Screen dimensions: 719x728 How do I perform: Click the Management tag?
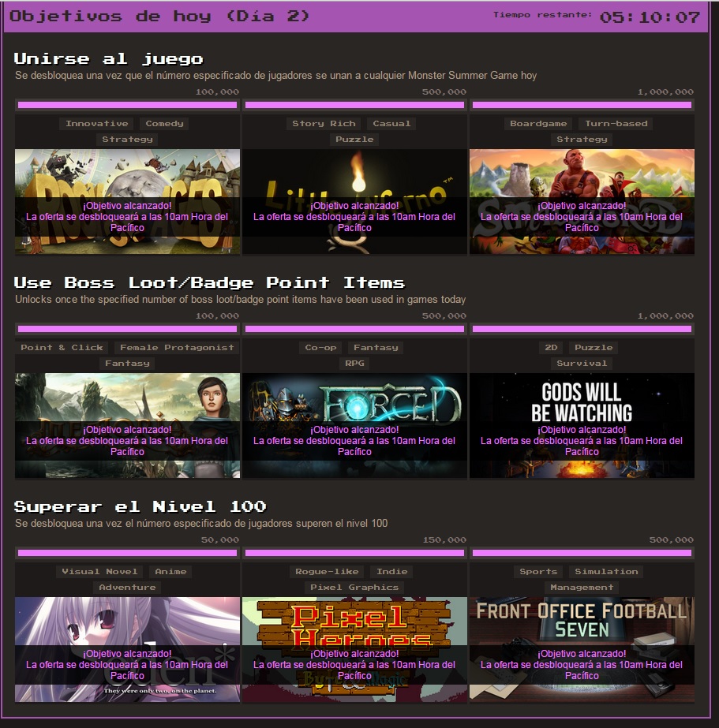click(x=582, y=588)
